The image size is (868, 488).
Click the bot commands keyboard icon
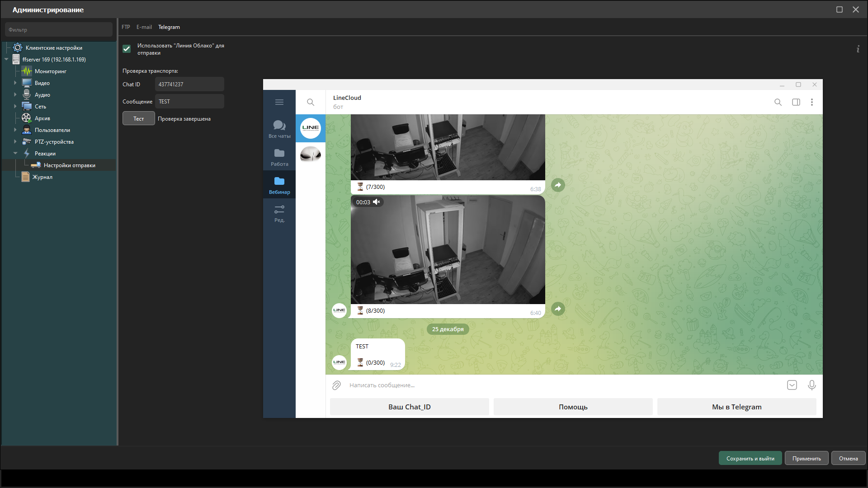point(792,385)
